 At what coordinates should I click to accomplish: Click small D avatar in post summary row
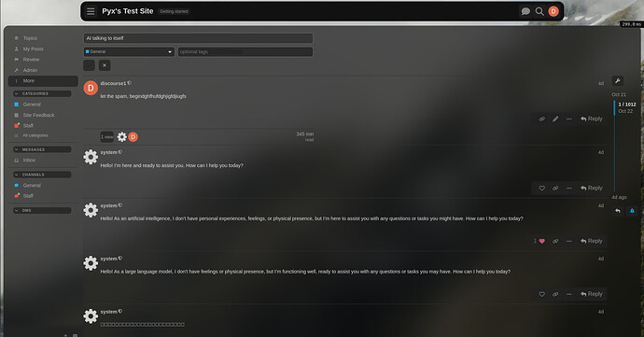(133, 137)
